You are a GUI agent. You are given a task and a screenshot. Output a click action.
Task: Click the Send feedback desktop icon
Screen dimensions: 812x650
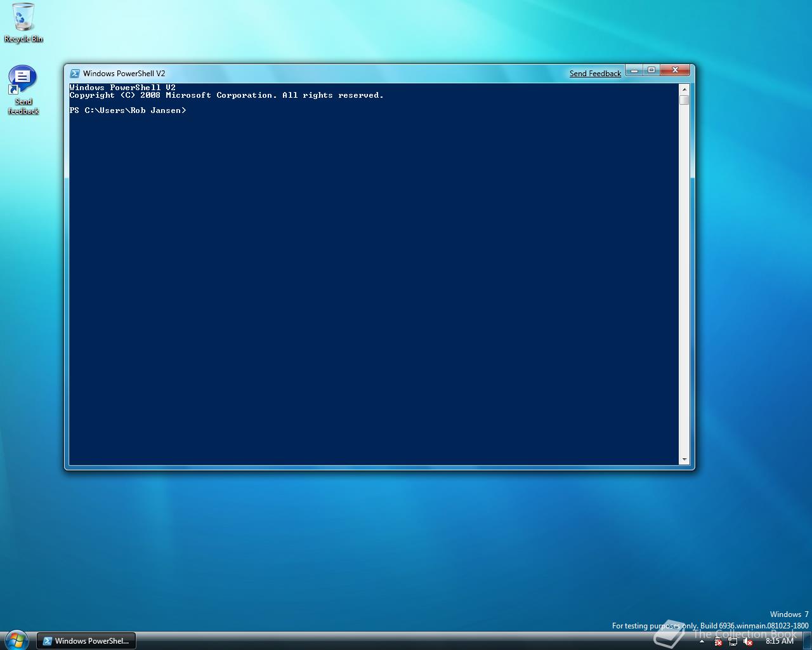point(23,83)
